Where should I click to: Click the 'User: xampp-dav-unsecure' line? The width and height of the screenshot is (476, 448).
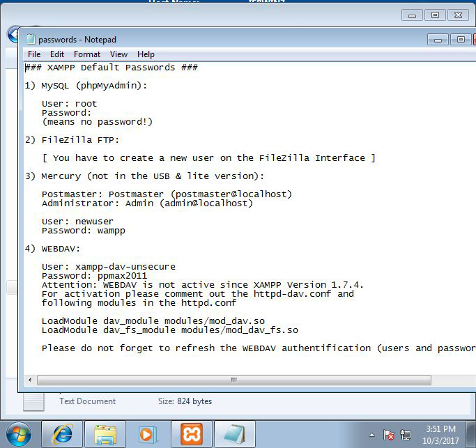(109, 267)
